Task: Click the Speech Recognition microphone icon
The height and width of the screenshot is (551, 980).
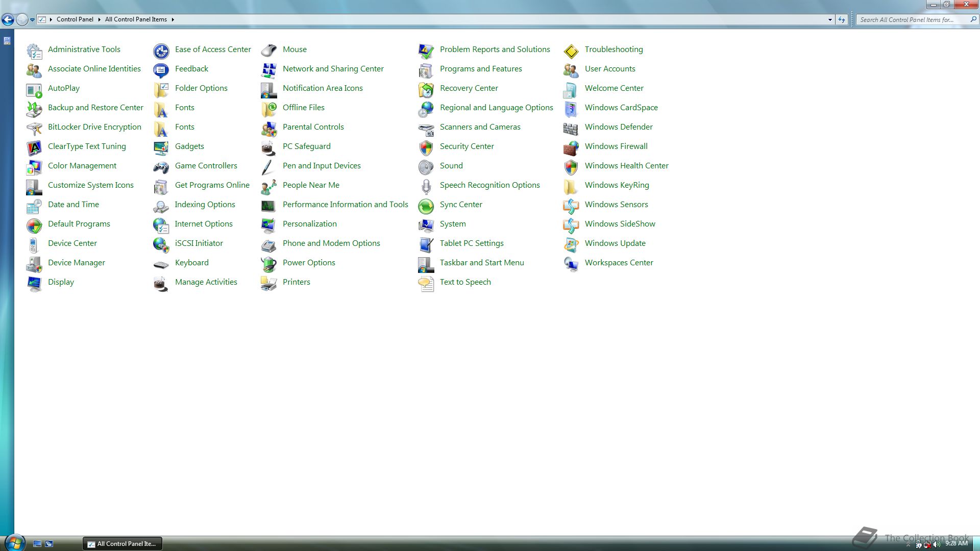Action: pos(426,186)
